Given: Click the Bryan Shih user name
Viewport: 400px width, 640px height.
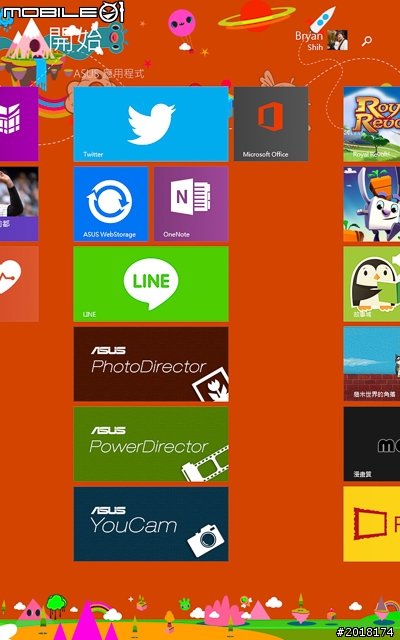Looking at the screenshot, I should click(309, 40).
